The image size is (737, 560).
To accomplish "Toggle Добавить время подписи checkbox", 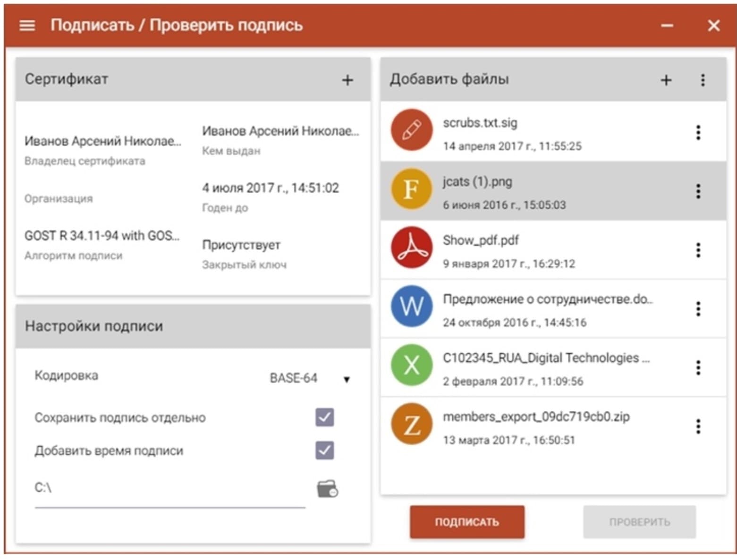I will [x=324, y=450].
